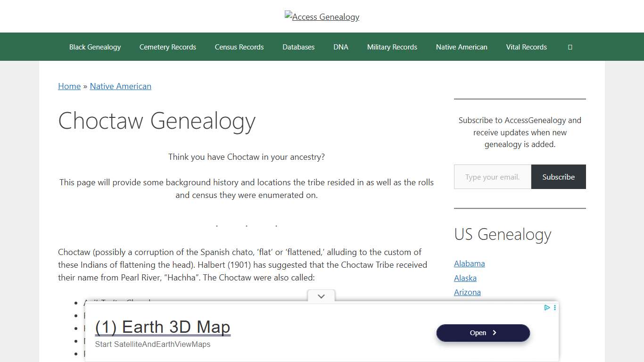Viewport: 644px width, 362px height.
Task: Click the AdChoices triangle icon on the ad
Action: [547, 307]
